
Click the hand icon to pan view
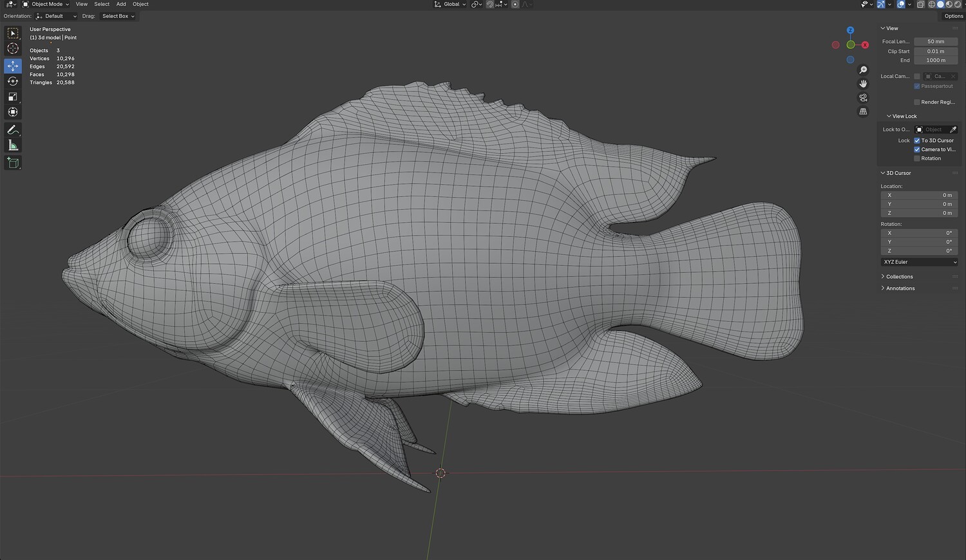coord(864,84)
